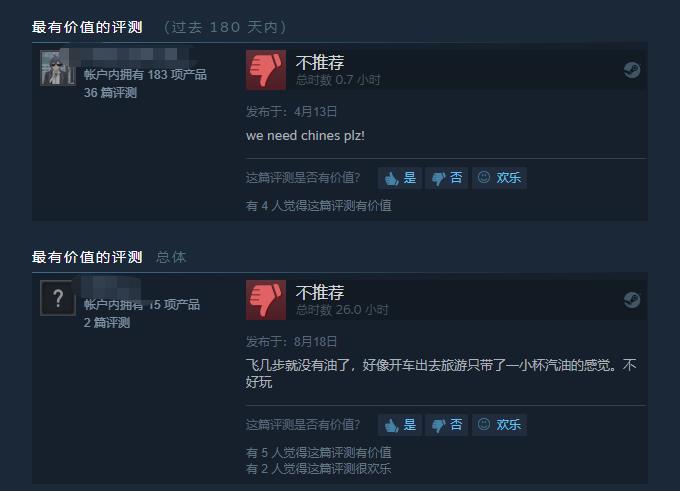Image resolution: width=680 pixels, height=491 pixels.
Task: Open the 不推荐 title of the first review
Action: (320, 62)
